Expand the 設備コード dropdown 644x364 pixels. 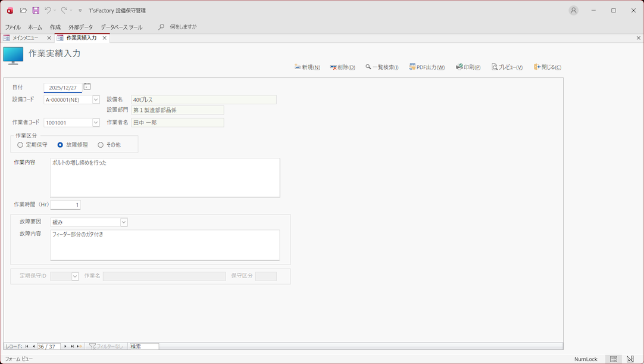(96, 100)
